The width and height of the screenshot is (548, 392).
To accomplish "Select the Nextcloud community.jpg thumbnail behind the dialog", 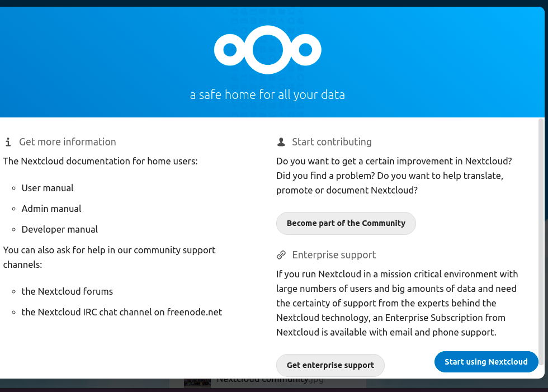I will pyautogui.click(x=197, y=382).
